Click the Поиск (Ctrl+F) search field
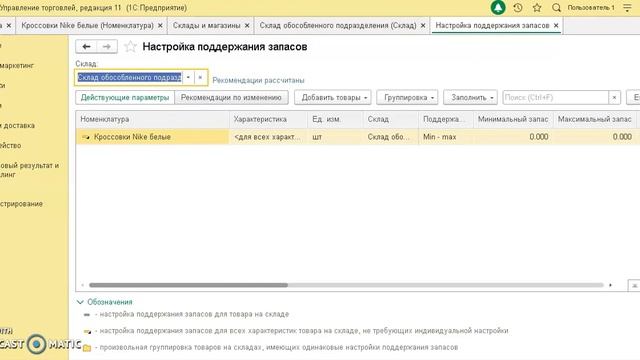Viewport: 640px width, 360px height. click(x=556, y=98)
